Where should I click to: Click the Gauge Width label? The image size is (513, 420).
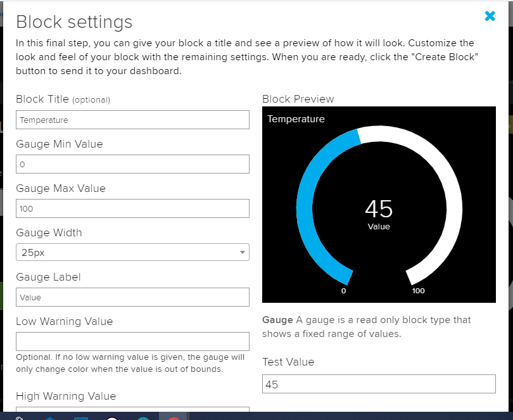pyautogui.click(x=49, y=232)
